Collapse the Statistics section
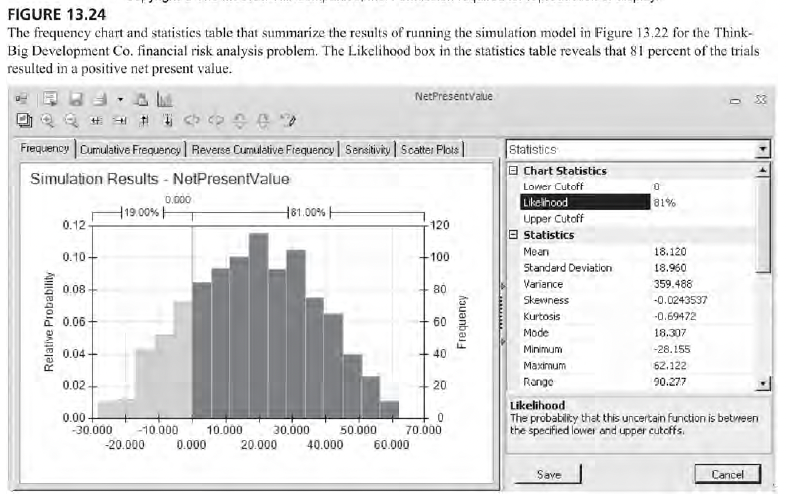The image size is (786, 494). click(513, 234)
